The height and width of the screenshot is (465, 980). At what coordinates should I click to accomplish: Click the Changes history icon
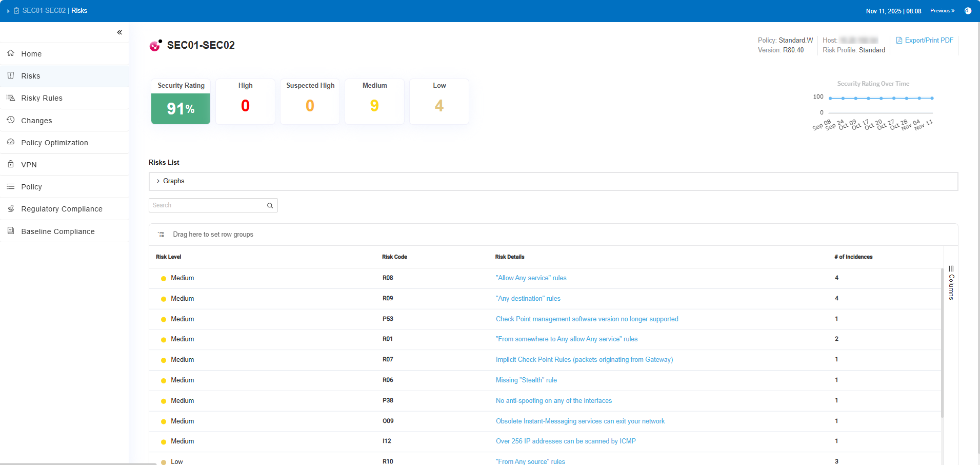click(11, 120)
